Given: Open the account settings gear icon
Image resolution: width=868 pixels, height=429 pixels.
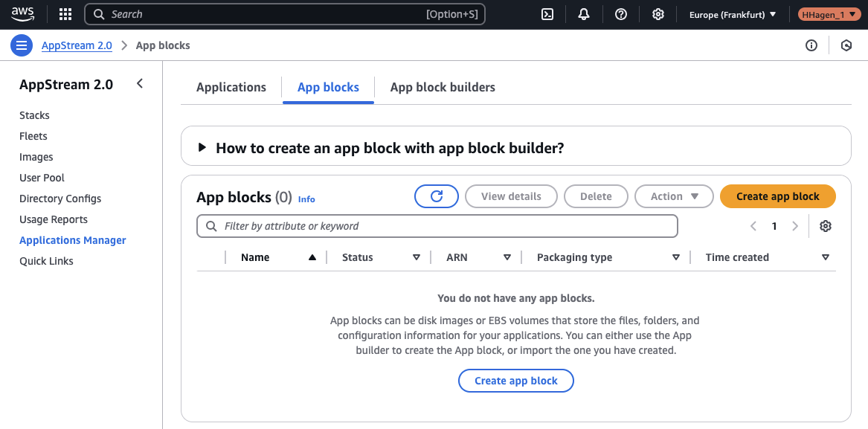Looking at the screenshot, I should 658,13.
